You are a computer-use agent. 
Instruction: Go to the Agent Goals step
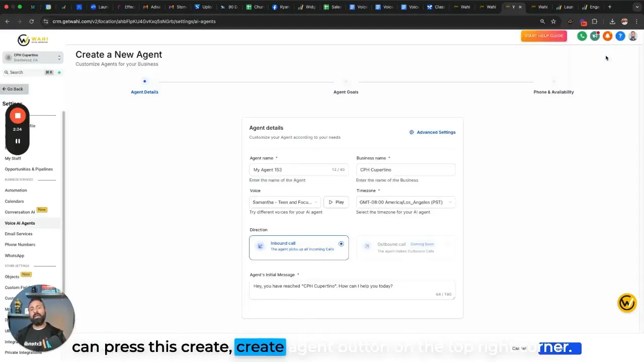(346, 92)
